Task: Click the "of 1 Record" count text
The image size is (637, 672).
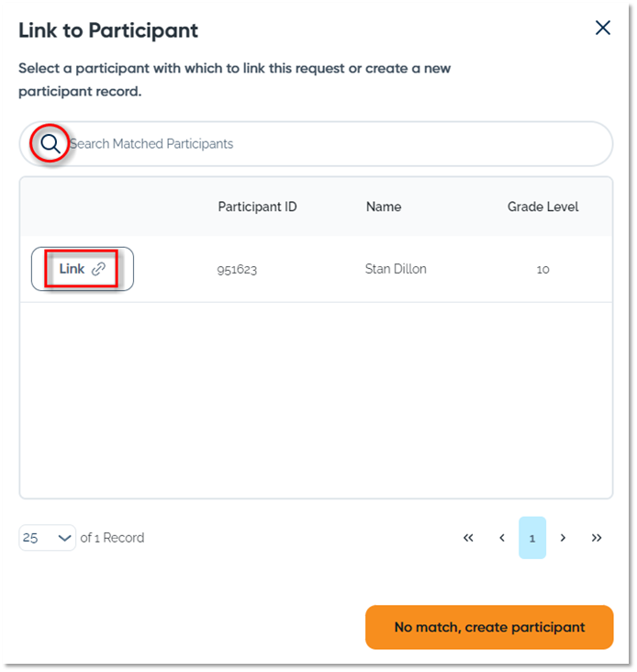Action: tap(112, 538)
